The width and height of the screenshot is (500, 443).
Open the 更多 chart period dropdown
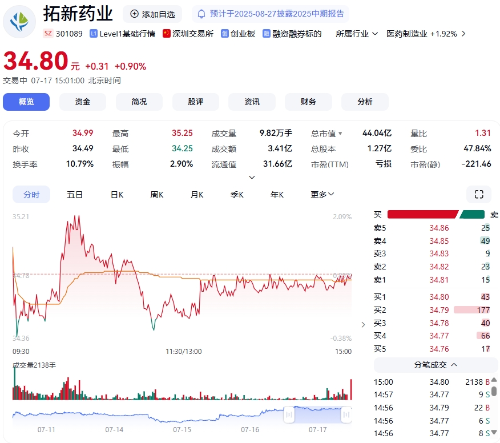pos(322,194)
